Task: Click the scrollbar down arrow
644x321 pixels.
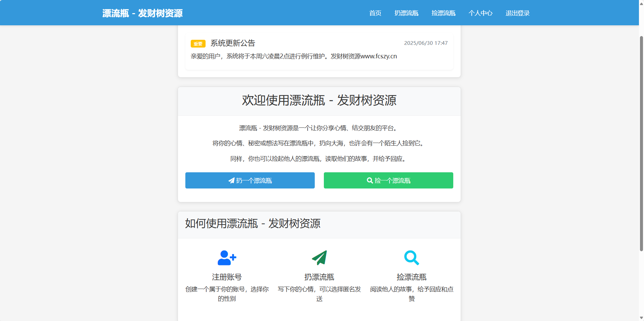Action: pos(641,318)
